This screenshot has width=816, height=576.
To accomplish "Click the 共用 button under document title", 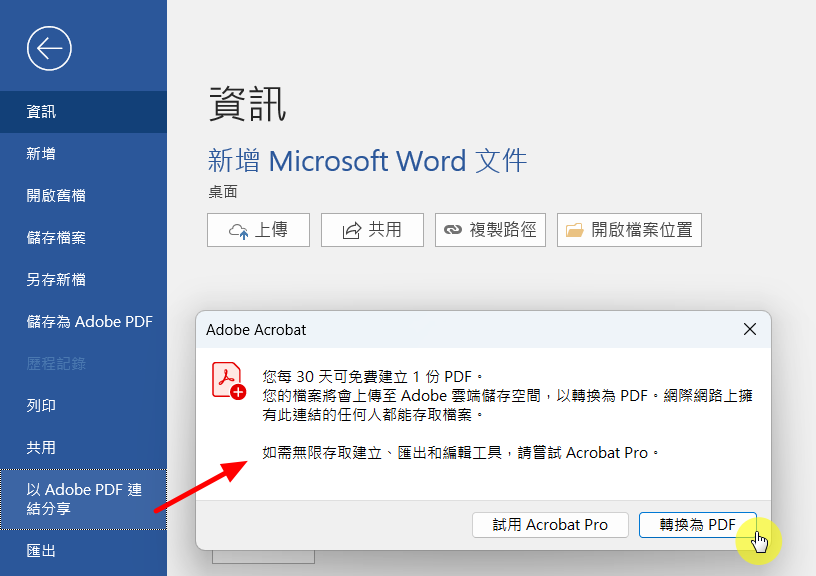I will click(372, 229).
